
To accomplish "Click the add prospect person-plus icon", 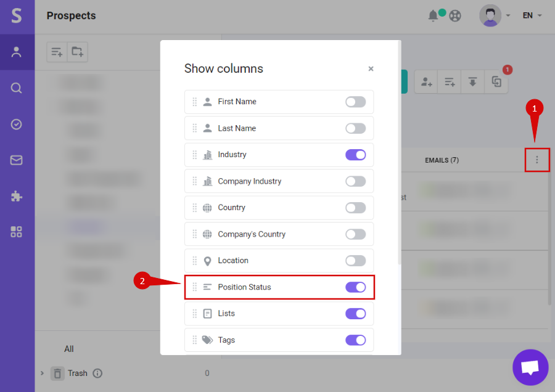I will coord(426,82).
